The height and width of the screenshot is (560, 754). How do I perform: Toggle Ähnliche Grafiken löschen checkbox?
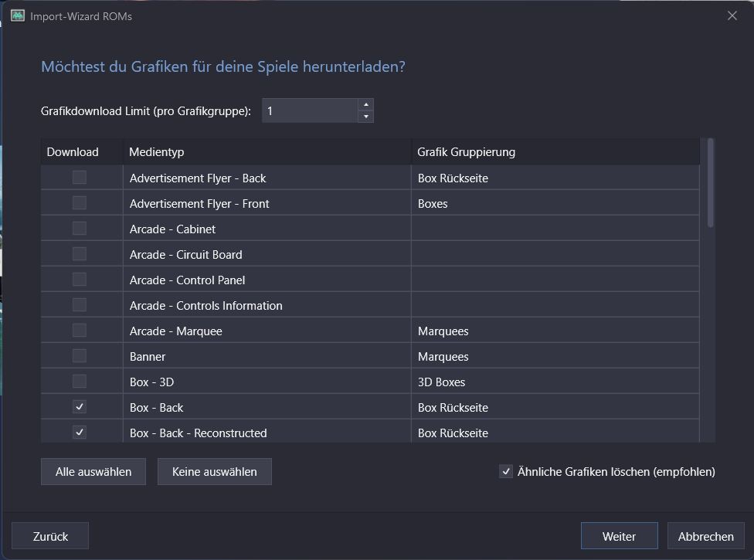point(506,471)
